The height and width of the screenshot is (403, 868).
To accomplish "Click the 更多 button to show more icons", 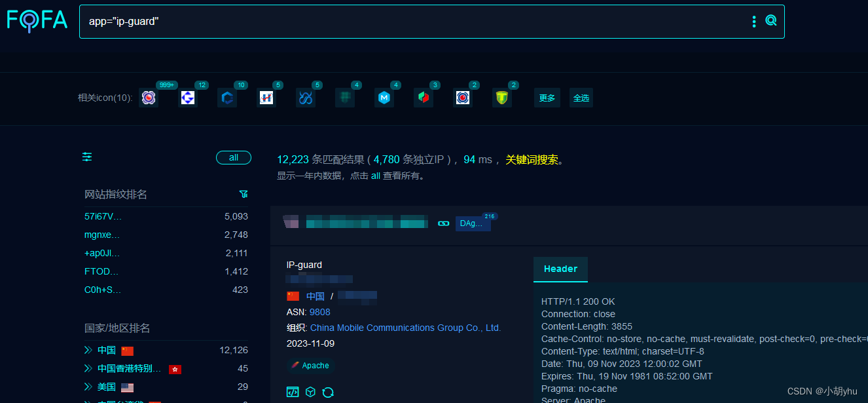I will 547,98.
